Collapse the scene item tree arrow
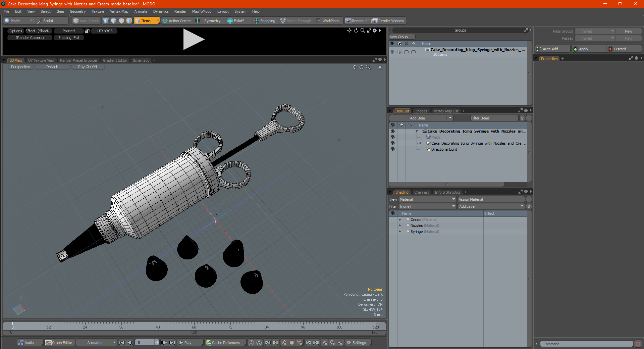Viewport: 644px width, 349px height. coord(417,131)
